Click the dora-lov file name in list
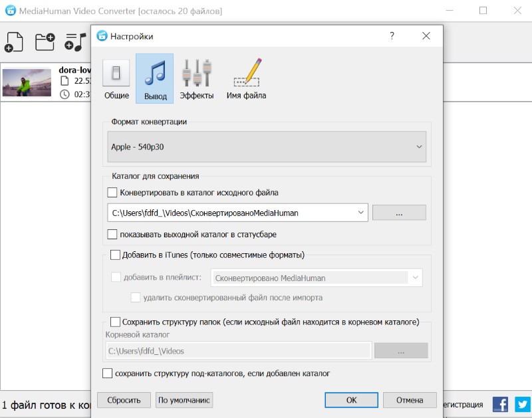 pos(75,70)
